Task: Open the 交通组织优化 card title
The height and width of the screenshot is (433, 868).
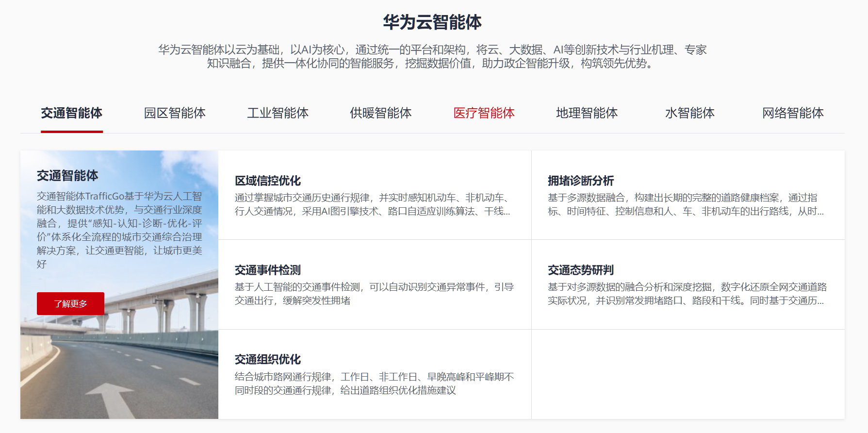Action: click(x=268, y=360)
